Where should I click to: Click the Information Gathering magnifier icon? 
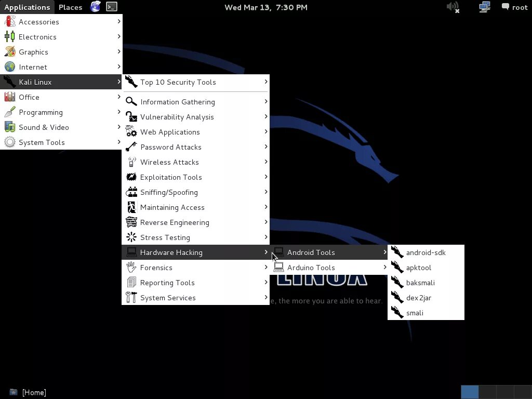click(x=131, y=102)
